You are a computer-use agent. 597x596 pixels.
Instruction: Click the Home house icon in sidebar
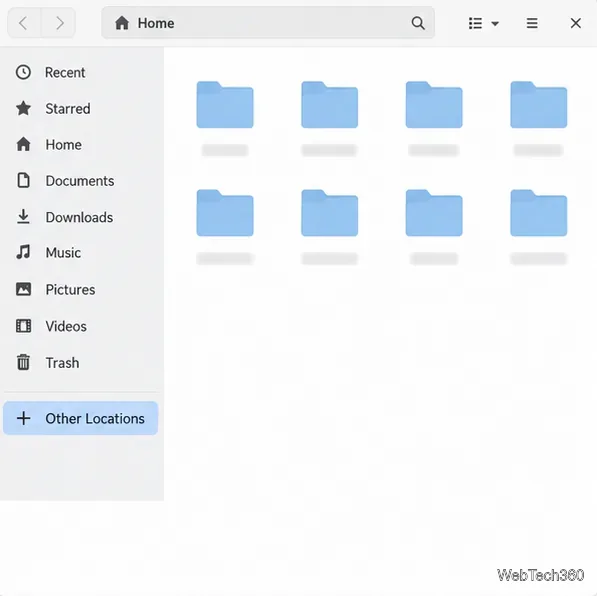23,144
